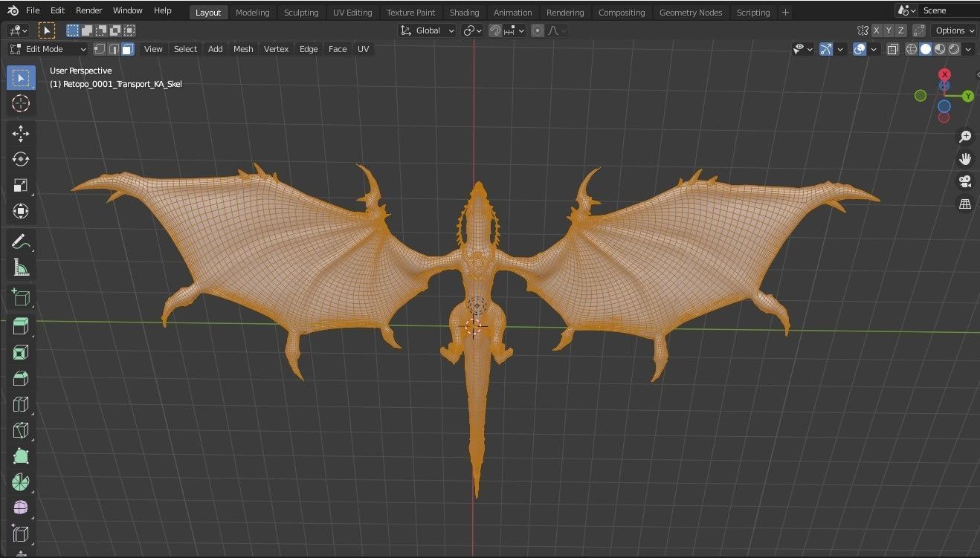Select the Select Box tool in toolbar
980x558 pixels.
(x=21, y=78)
